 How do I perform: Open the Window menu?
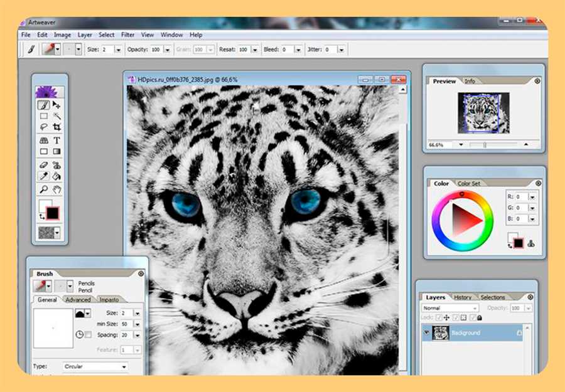(171, 35)
